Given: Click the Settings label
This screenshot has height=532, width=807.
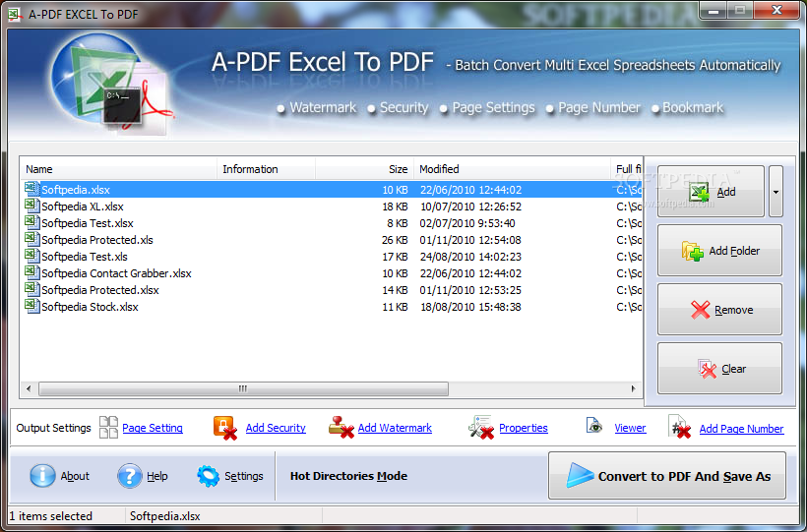Looking at the screenshot, I should (243, 476).
